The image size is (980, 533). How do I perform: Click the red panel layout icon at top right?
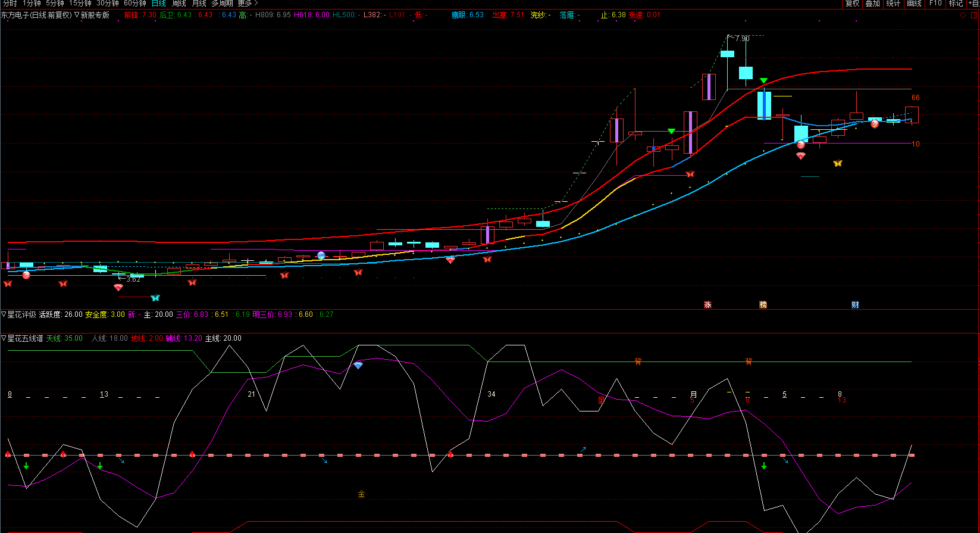tap(974, 15)
